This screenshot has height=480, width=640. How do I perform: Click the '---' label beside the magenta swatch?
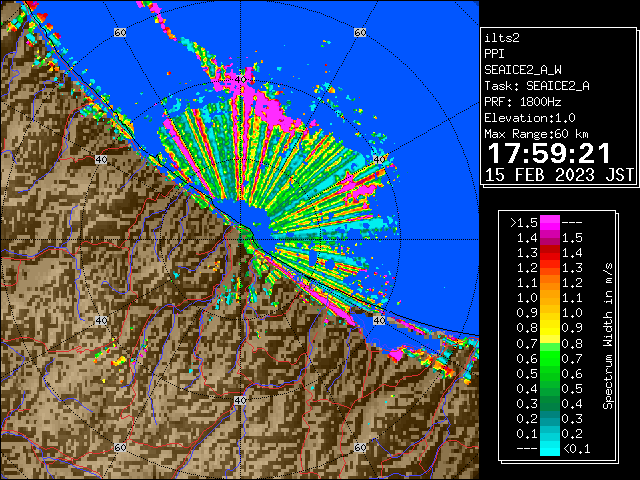click(x=572, y=223)
